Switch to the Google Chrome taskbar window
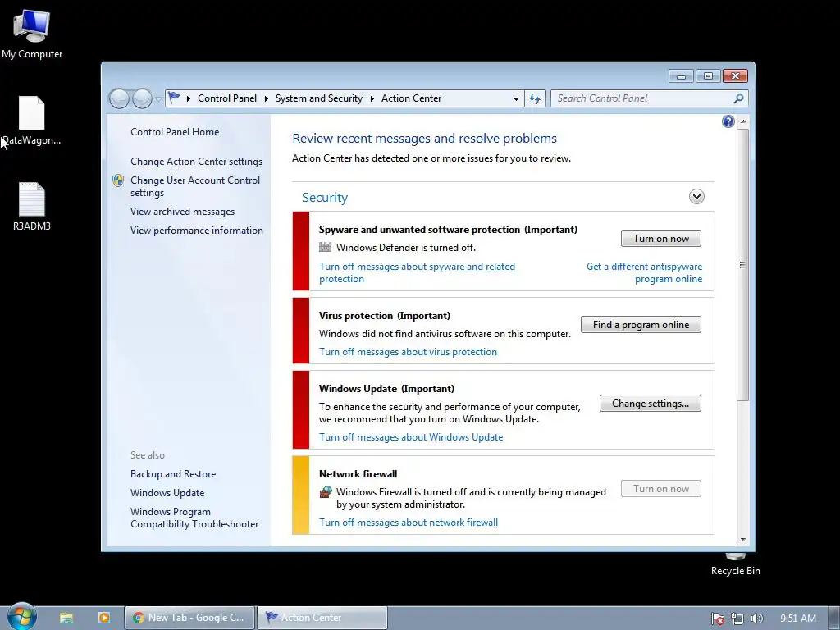 click(189, 618)
